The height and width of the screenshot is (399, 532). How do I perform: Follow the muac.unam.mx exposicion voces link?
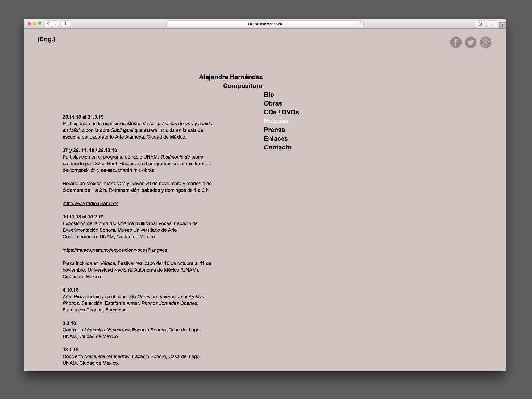point(115,250)
